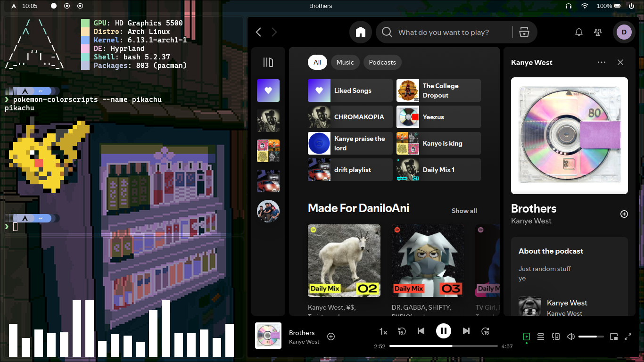Change the 1x playback speed
Image resolution: width=644 pixels, height=362 pixels.
point(383,332)
